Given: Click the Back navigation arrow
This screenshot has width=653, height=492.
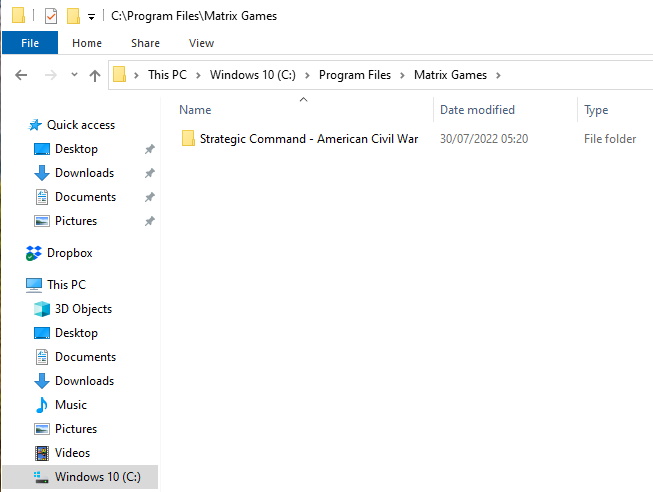Looking at the screenshot, I should pos(21,75).
